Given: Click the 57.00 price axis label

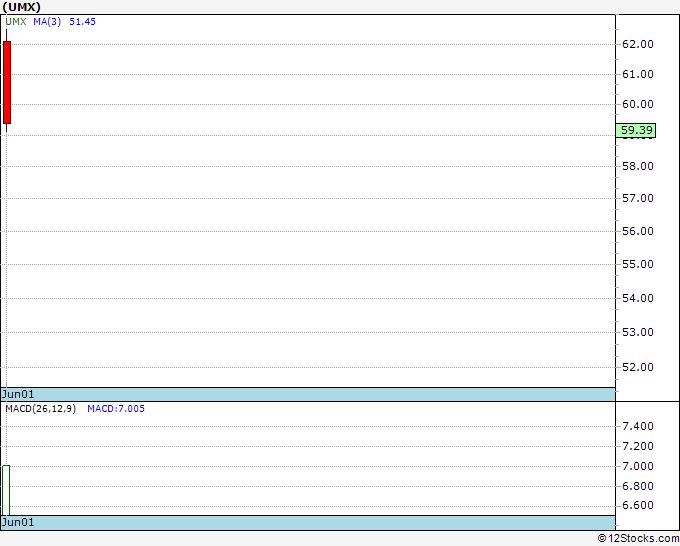Looking at the screenshot, I should [x=638, y=198].
